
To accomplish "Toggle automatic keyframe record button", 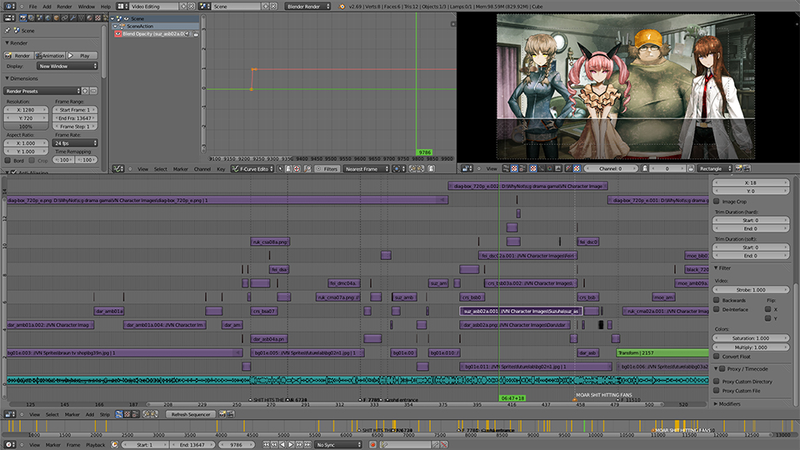I will coord(373,444).
